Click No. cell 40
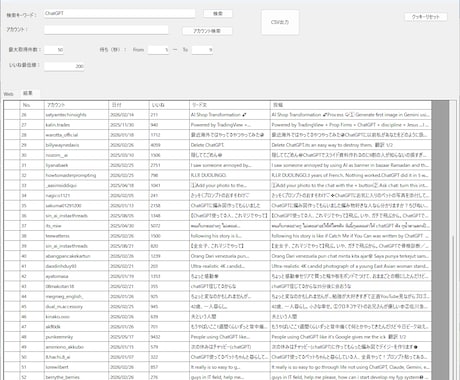Screen dimensions: 460x380 [x=32, y=256]
